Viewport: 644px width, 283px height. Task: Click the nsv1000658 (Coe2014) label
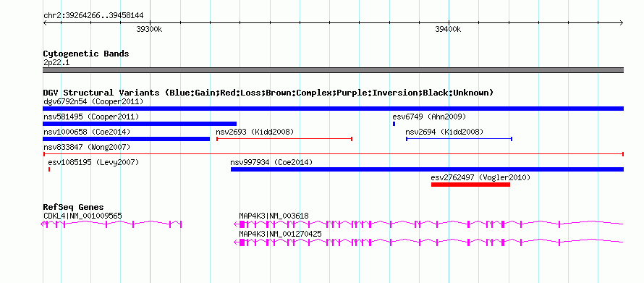87,132
